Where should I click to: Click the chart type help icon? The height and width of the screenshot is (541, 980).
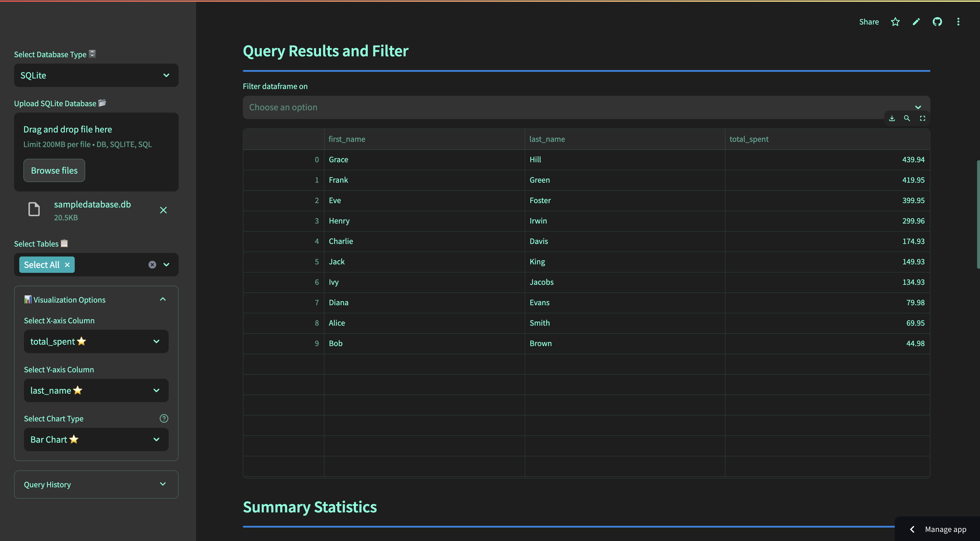coord(164,418)
